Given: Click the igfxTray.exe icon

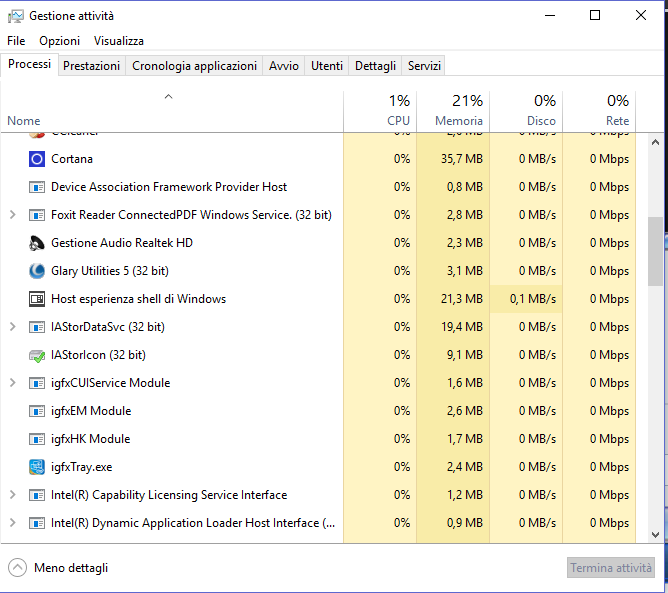Looking at the screenshot, I should pos(37,467).
